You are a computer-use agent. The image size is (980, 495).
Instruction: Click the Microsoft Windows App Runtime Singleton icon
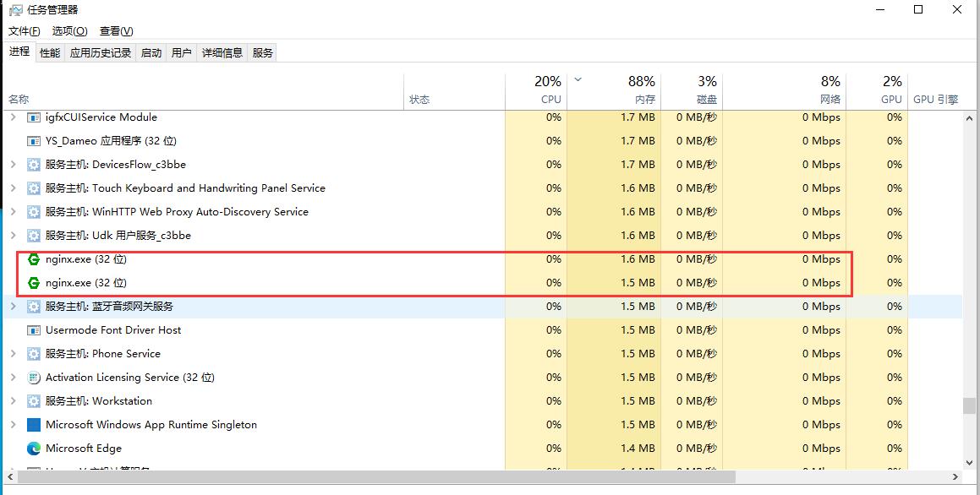[34, 425]
